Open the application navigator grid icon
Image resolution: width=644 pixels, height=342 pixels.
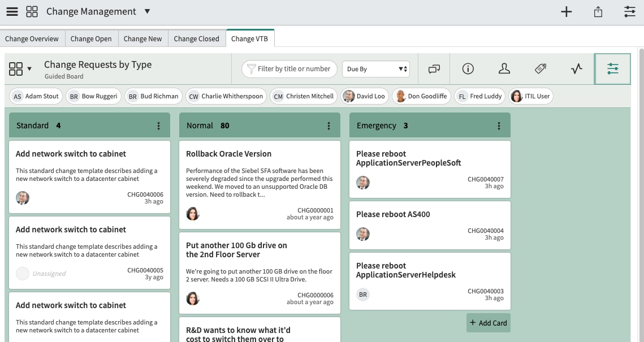32,11
